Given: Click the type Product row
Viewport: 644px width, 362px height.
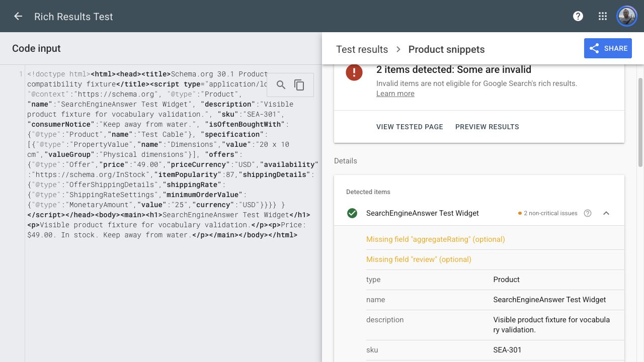Looking at the screenshot, I should [495, 280].
